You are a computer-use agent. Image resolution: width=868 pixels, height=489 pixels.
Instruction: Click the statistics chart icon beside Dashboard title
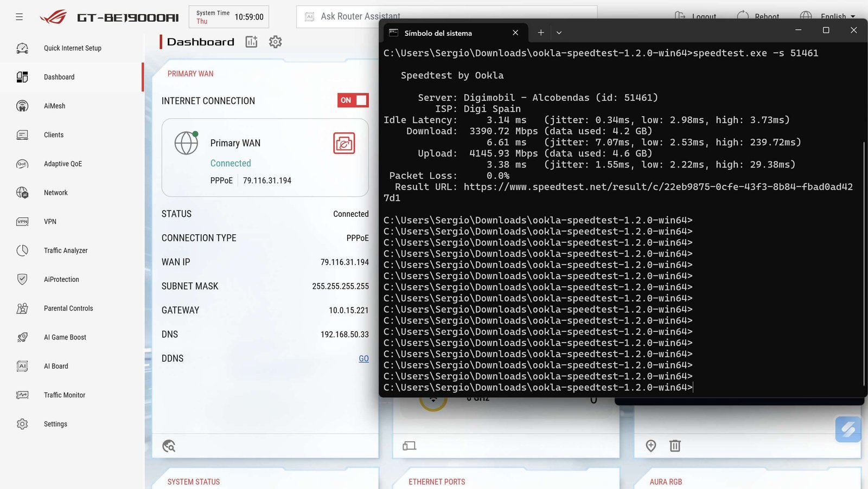coord(251,42)
